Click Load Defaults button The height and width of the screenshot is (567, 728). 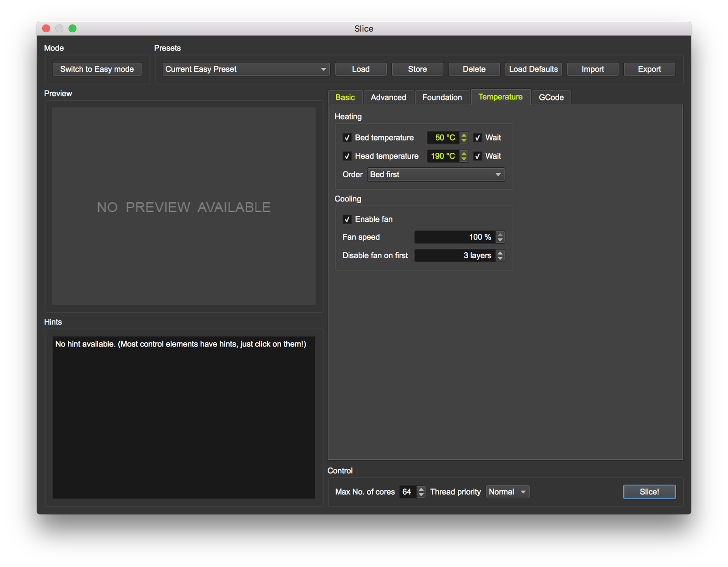coord(533,69)
